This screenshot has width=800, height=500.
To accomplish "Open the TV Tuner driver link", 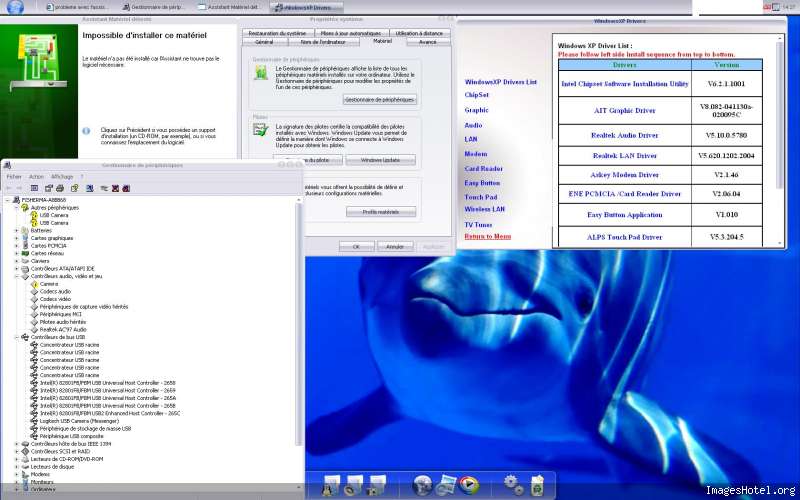I will [479, 224].
